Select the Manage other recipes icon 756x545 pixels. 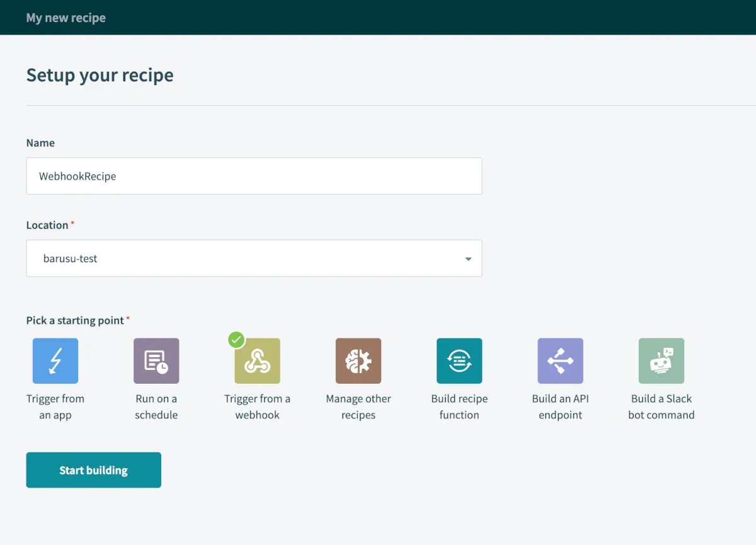[358, 361]
